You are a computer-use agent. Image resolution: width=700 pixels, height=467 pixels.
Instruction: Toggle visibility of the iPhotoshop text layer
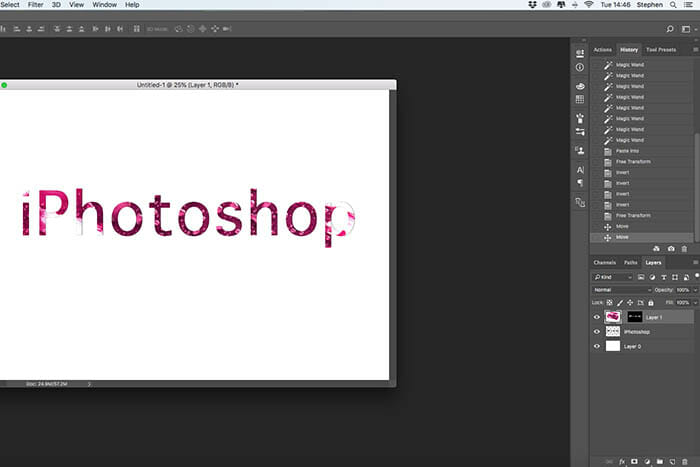tap(597, 332)
